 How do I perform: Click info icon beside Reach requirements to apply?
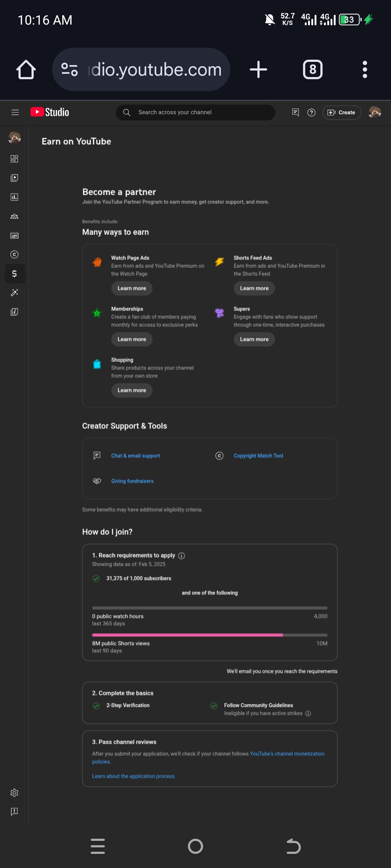[182, 556]
